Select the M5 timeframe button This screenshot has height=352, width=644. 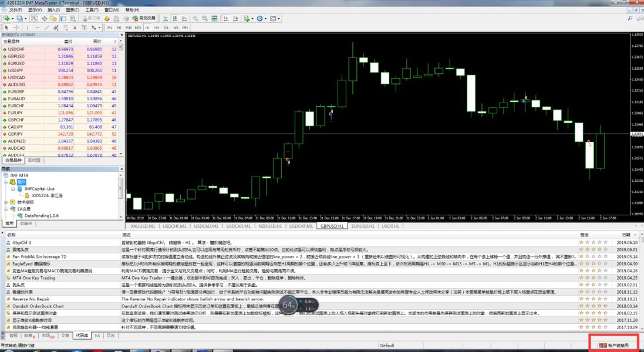coord(119,28)
